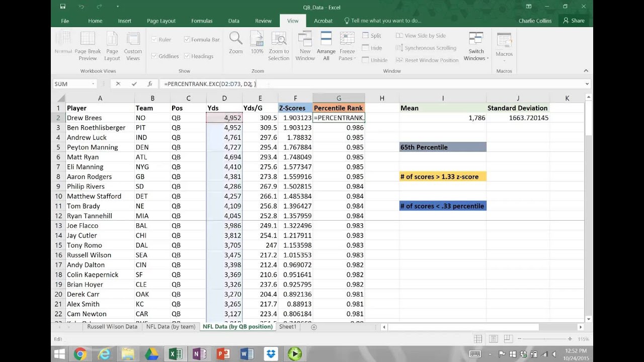Open the Home tab

95,21
